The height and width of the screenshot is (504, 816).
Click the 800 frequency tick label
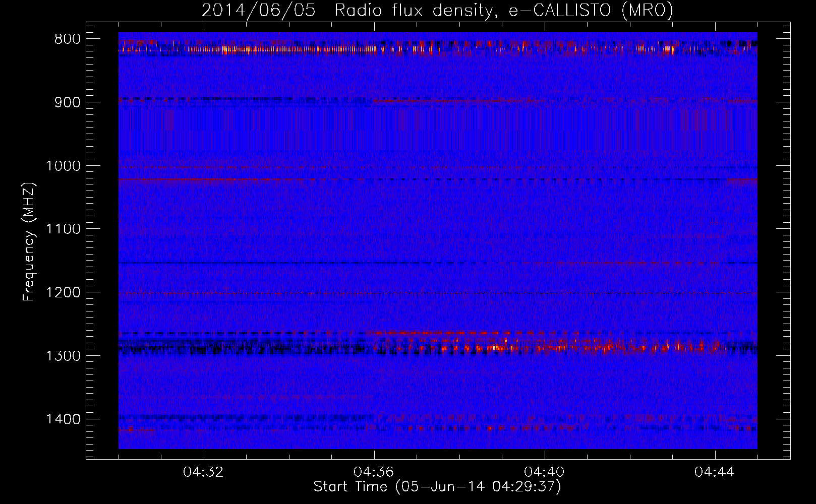point(68,39)
